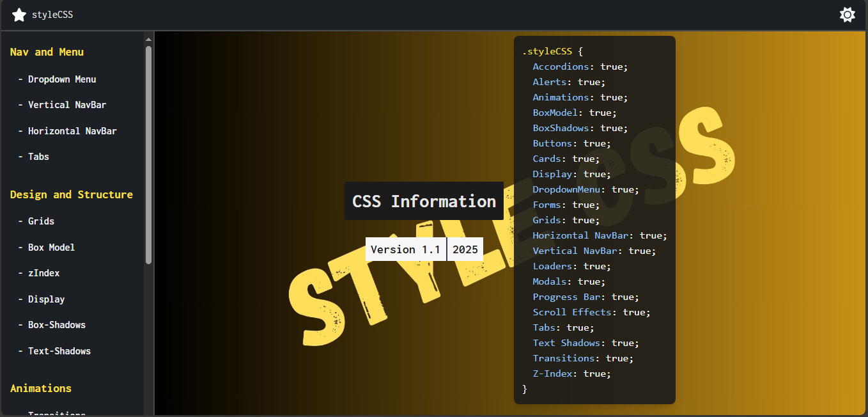Click the 2025 year badge
868x417 pixels.
pos(465,249)
